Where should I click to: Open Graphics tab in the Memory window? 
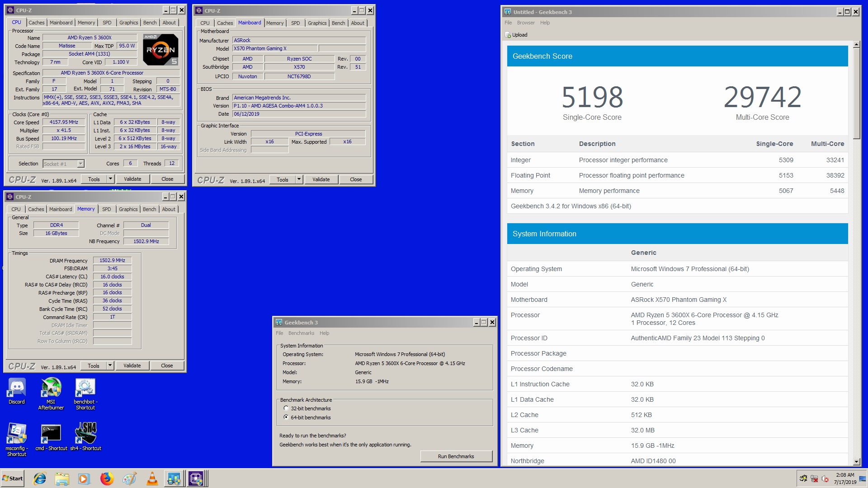click(128, 209)
